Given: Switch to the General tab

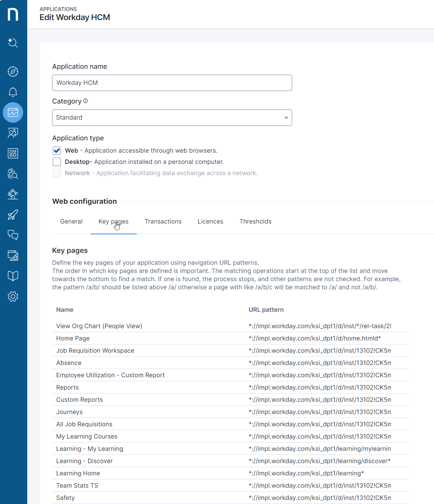Looking at the screenshot, I should [x=71, y=222].
